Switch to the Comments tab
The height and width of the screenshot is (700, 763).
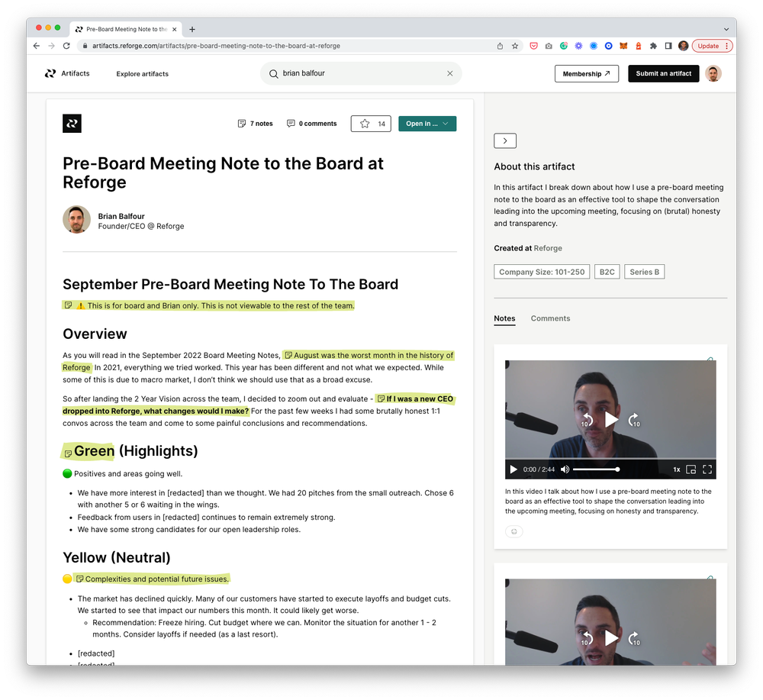click(x=550, y=318)
